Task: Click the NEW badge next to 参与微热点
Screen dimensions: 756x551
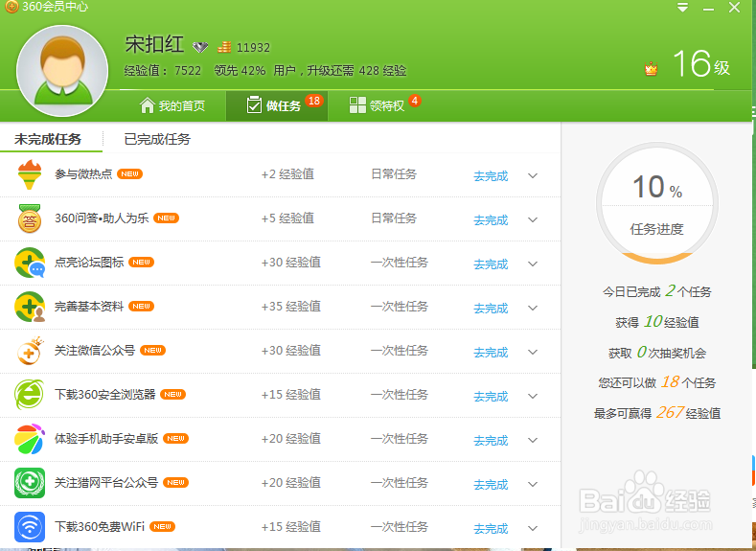Action: coord(129,174)
